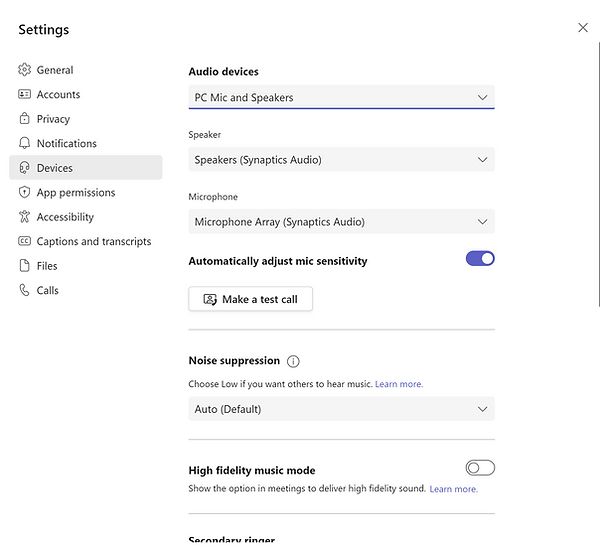600x553 pixels.
Task: Go to the Calls settings section
Action: [47, 290]
